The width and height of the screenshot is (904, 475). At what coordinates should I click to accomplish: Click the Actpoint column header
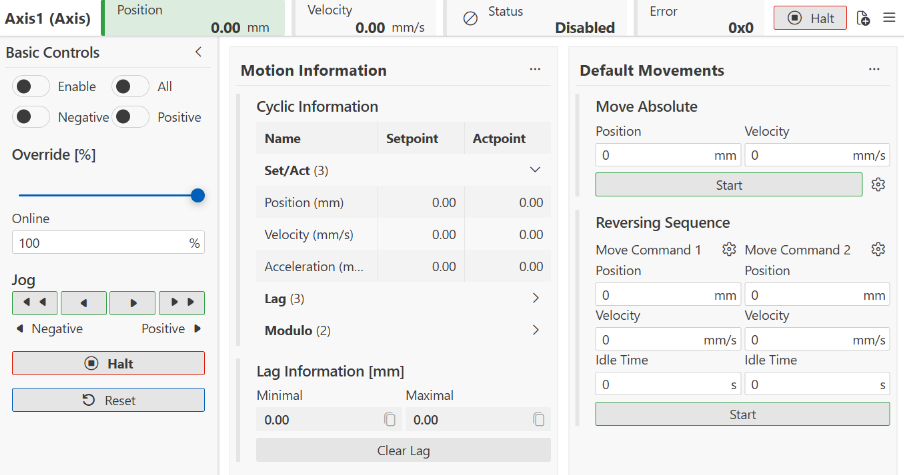(x=508, y=138)
